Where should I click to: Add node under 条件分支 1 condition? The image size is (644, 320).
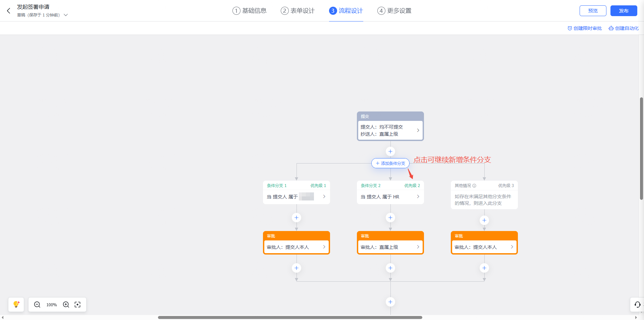[x=296, y=218]
